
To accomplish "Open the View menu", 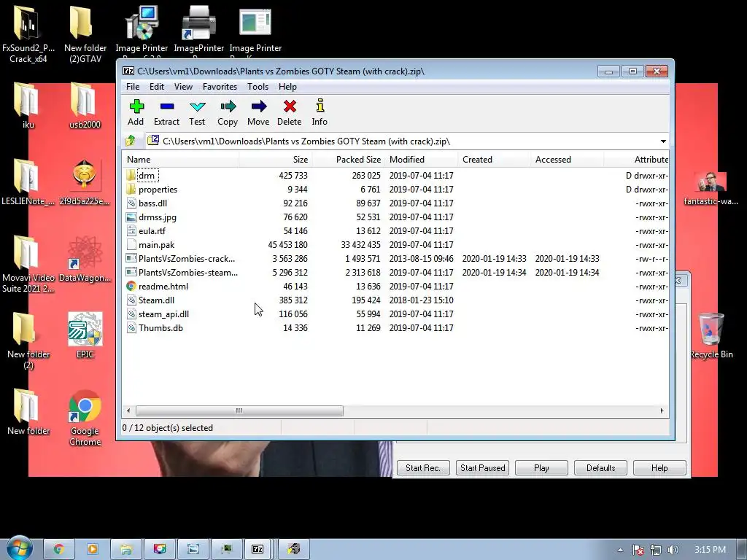I will pyautogui.click(x=183, y=87).
